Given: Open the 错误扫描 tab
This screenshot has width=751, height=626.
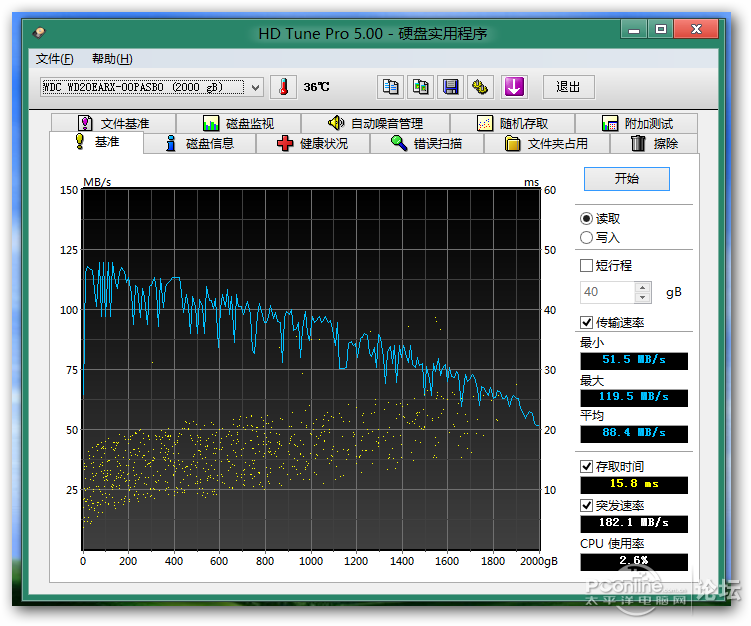Looking at the screenshot, I should click(427, 143).
